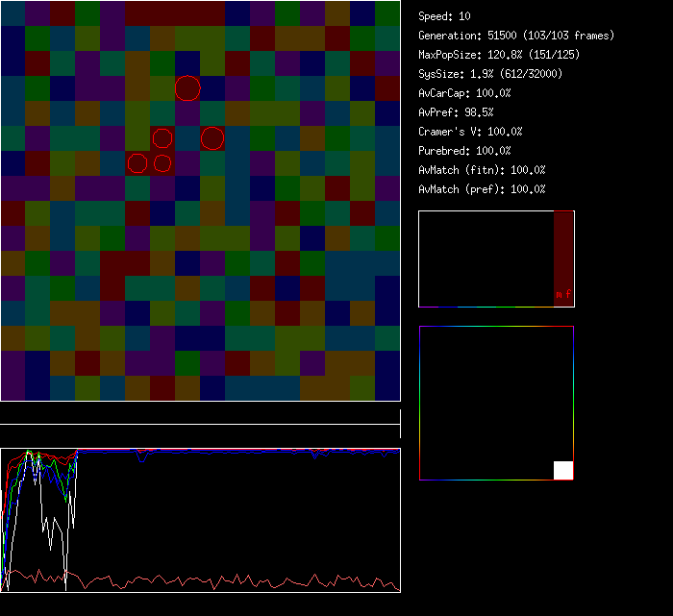Select the rightmost large red circle in grid
This screenshot has width=673, height=616.
click(212, 138)
